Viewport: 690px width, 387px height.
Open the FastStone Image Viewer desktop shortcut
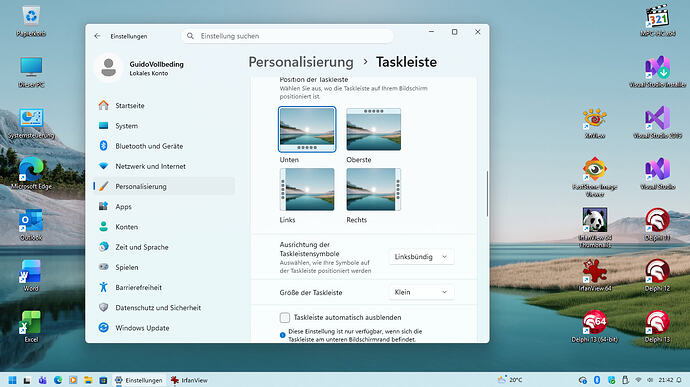pyautogui.click(x=595, y=176)
